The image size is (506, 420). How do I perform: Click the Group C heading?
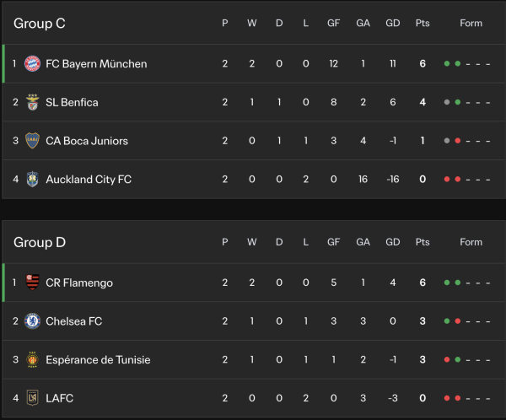pos(39,24)
